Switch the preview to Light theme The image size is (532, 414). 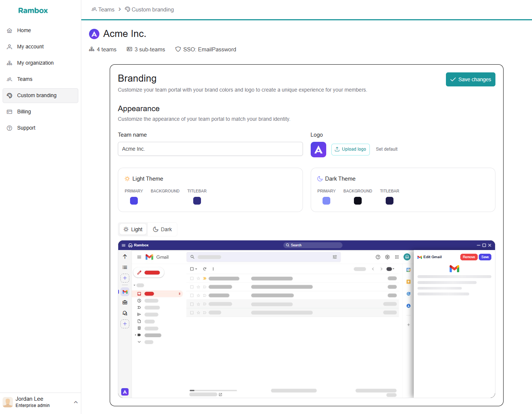(133, 229)
